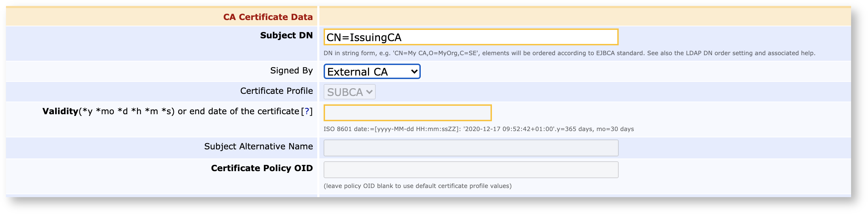Click the Subject DN text field
The image size is (868, 214).
470,37
